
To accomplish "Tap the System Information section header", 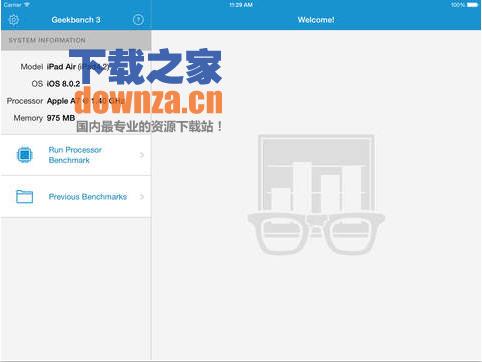I will click(x=76, y=40).
